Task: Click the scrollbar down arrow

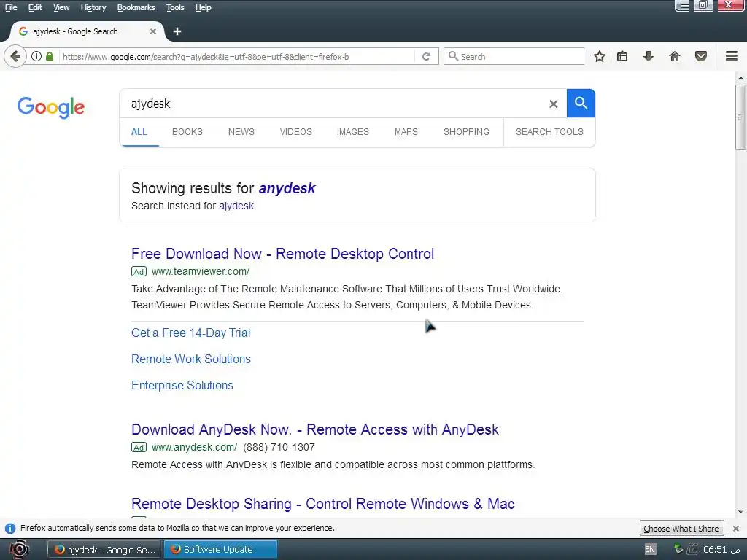Action: (x=740, y=512)
